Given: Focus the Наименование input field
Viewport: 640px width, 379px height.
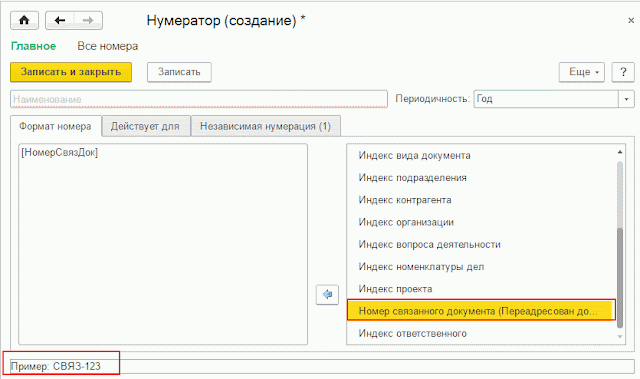Looking at the screenshot, I should pos(199,99).
